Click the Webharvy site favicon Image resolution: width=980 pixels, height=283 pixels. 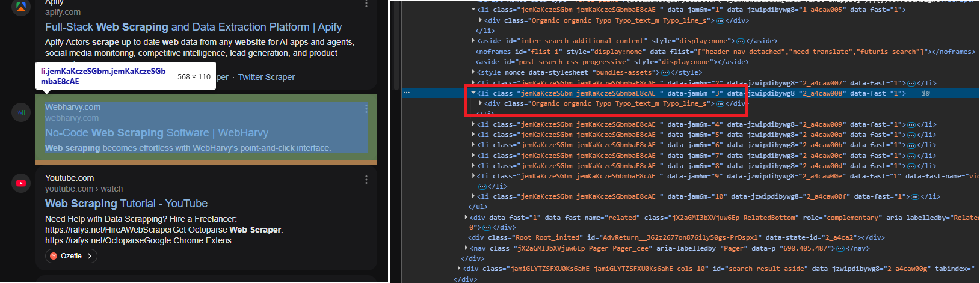pos(21,112)
